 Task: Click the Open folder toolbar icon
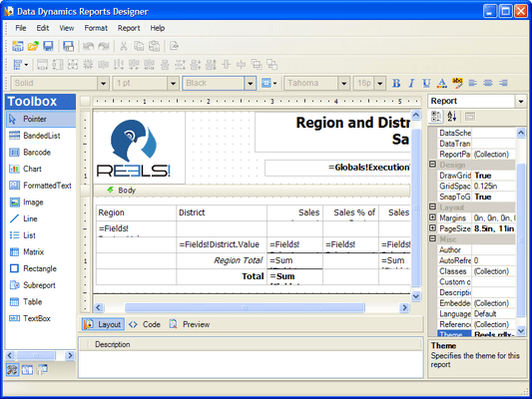(x=33, y=46)
